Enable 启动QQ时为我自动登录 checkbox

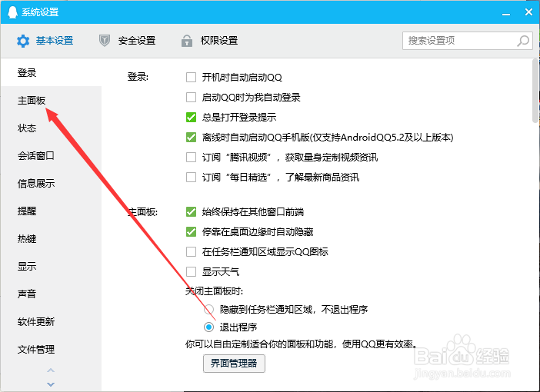point(191,97)
